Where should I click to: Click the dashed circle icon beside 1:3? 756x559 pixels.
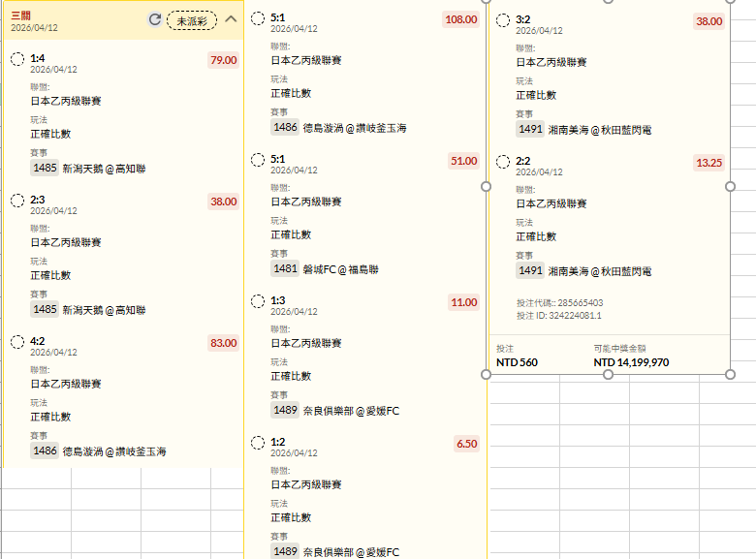(x=258, y=301)
